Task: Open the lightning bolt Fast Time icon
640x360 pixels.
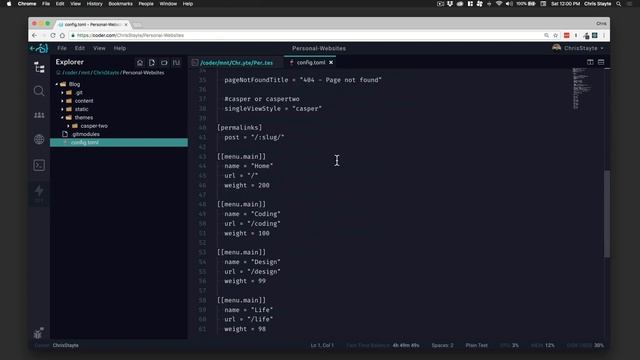Action: (39, 193)
